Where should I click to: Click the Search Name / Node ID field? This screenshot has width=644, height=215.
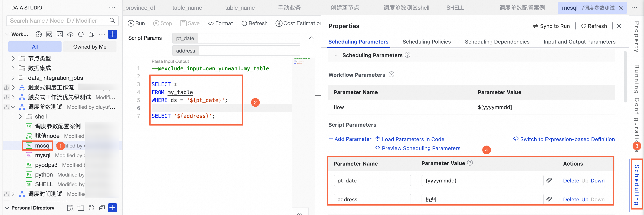click(62, 20)
